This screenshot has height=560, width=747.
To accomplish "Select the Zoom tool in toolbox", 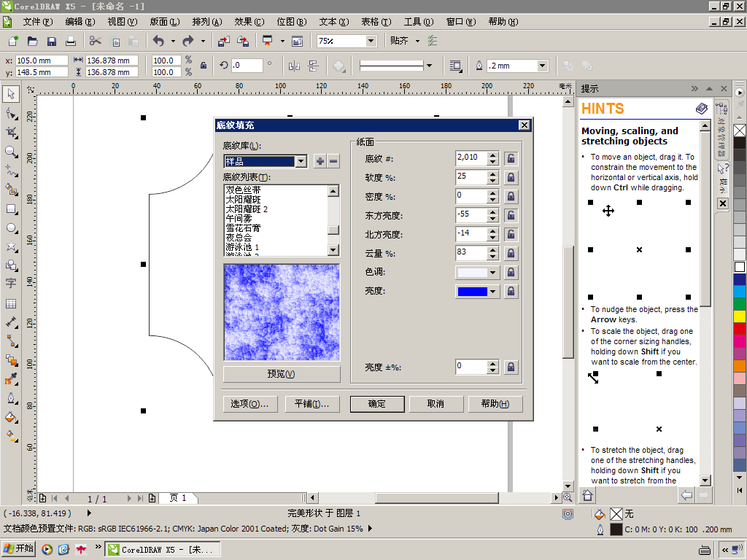I will [x=11, y=152].
